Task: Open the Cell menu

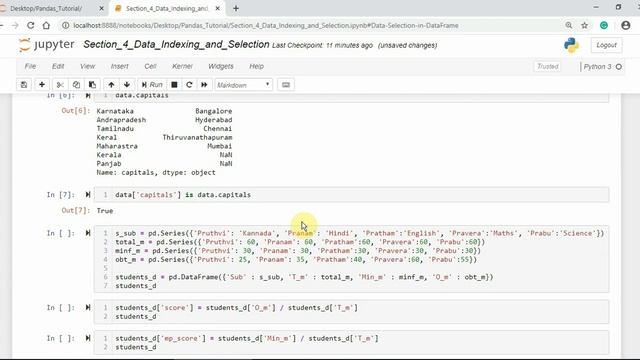Action: click(150, 66)
